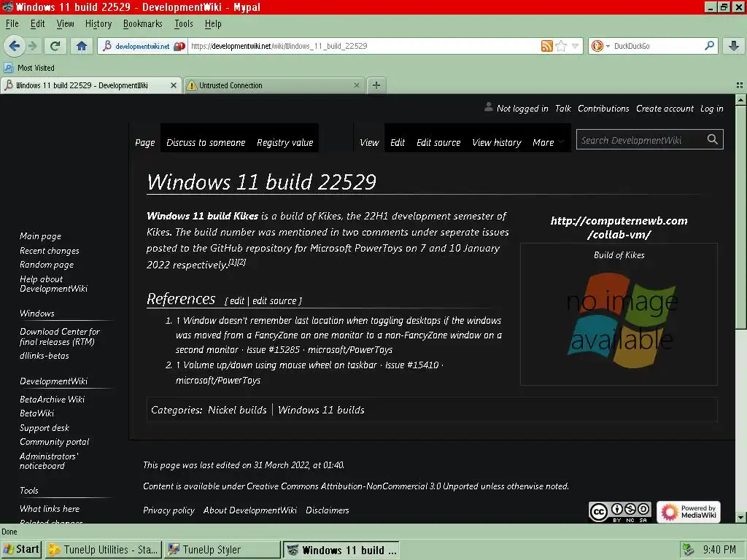Open the Help menu
This screenshot has width=747, height=560.
213,24
